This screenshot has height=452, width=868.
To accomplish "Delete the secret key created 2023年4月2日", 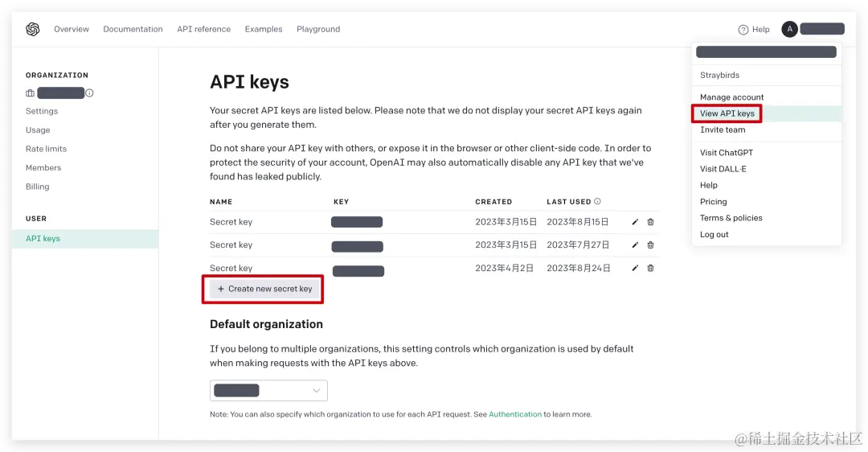I will (x=650, y=268).
